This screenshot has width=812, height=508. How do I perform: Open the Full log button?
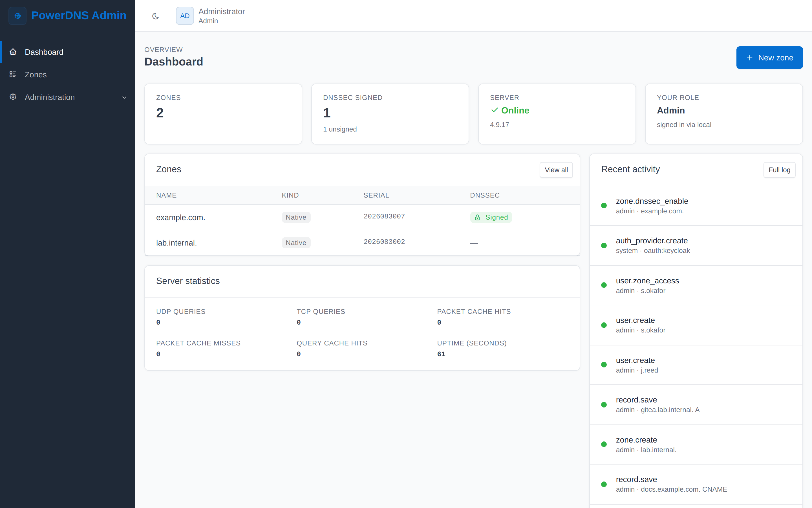coord(779,170)
